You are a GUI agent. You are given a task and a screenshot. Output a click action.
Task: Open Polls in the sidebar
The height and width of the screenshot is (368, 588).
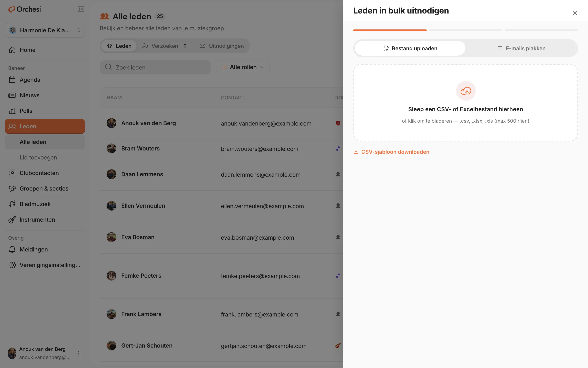(x=45, y=111)
